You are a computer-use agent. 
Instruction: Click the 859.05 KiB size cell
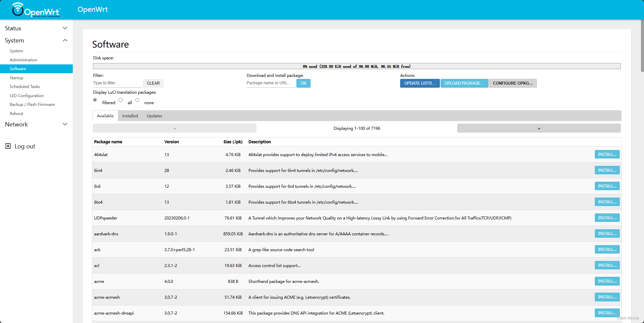click(233, 234)
